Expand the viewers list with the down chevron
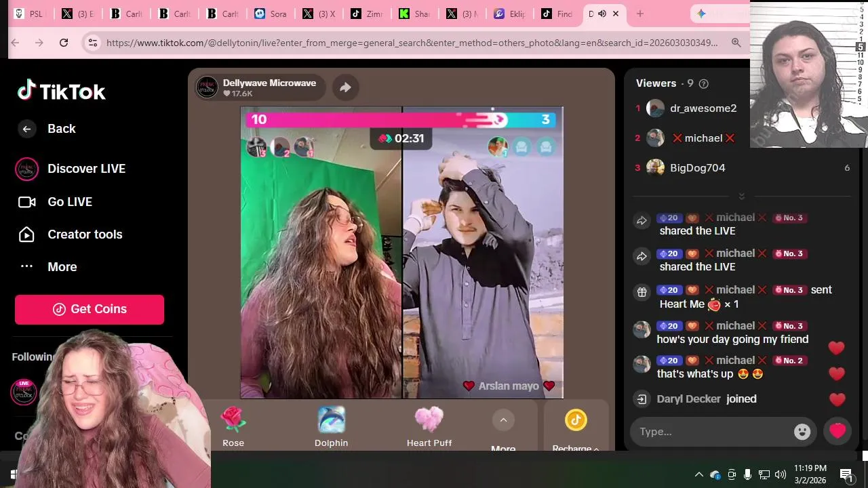The image size is (868, 488). (x=741, y=196)
